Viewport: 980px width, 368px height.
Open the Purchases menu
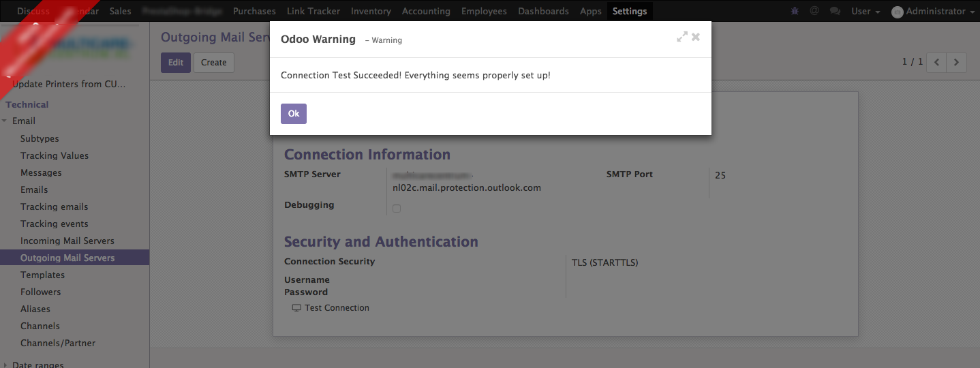254,11
